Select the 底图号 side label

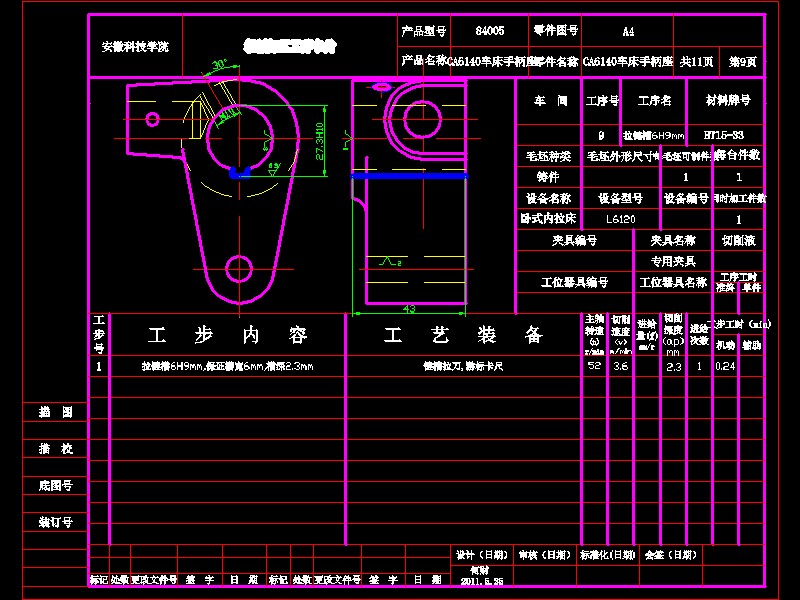56,486
